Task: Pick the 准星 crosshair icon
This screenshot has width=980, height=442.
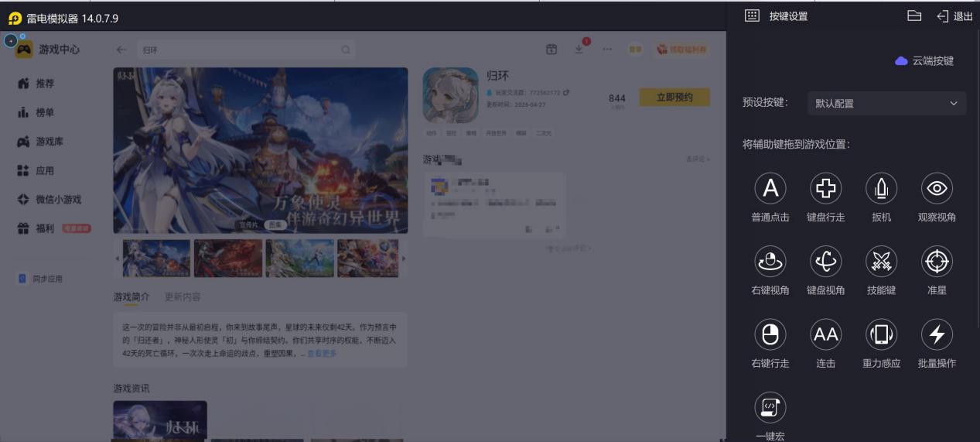Action: click(x=937, y=261)
